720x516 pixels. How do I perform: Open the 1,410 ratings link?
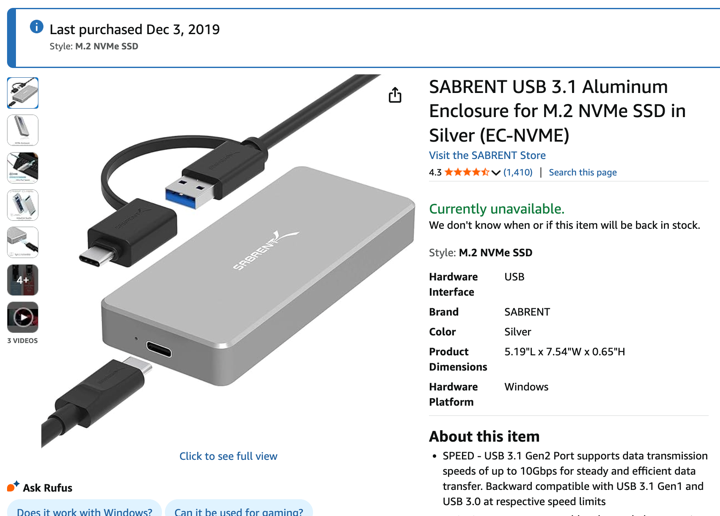518,172
